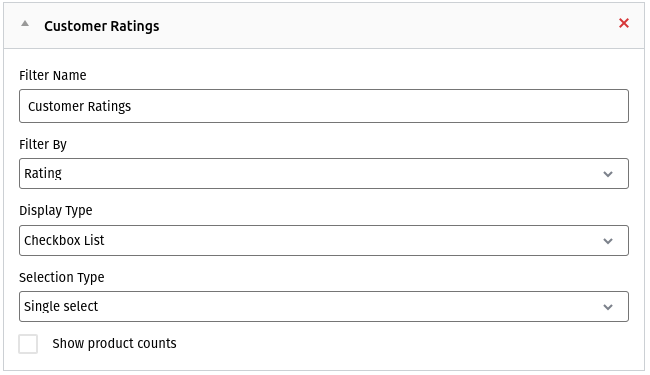
Task: Click the 'Filter By' field label
Action: (x=43, y=145)
